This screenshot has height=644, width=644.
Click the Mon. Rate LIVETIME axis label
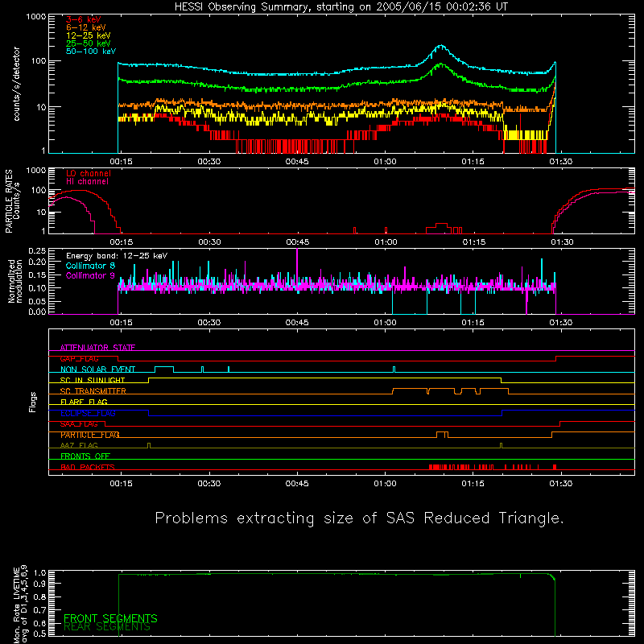[20, 605]
